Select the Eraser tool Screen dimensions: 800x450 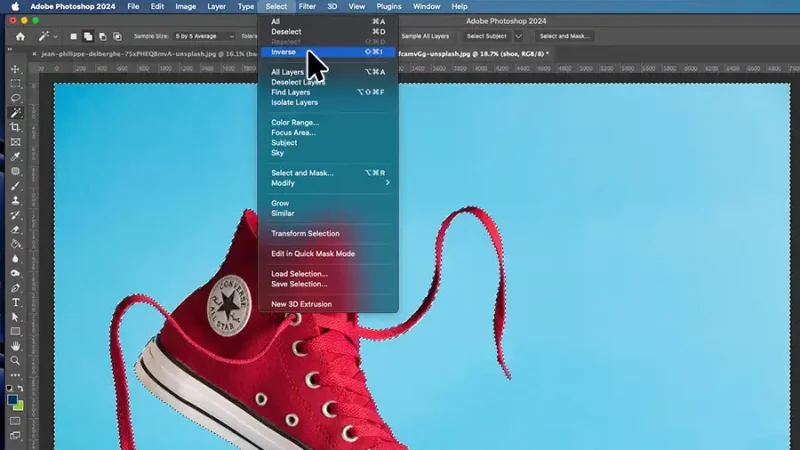point(15,230)
